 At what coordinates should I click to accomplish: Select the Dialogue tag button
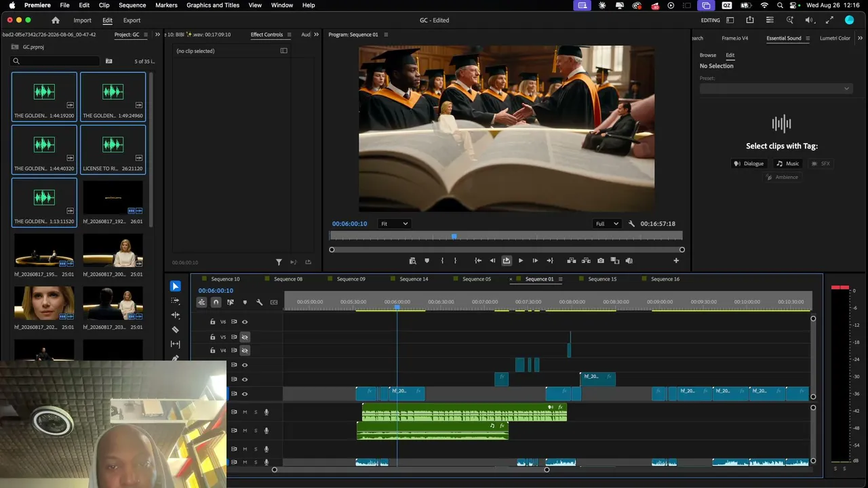click(749, 163)
